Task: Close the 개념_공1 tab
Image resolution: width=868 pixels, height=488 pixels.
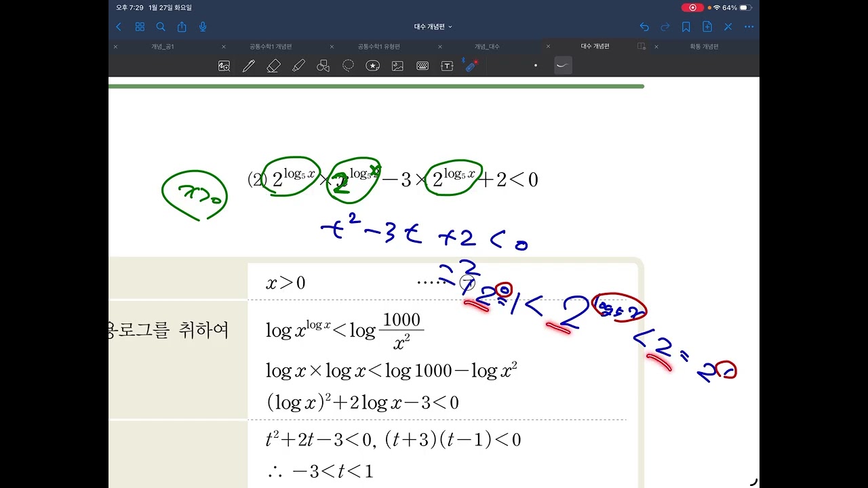Action: click(x=115, y=47)
